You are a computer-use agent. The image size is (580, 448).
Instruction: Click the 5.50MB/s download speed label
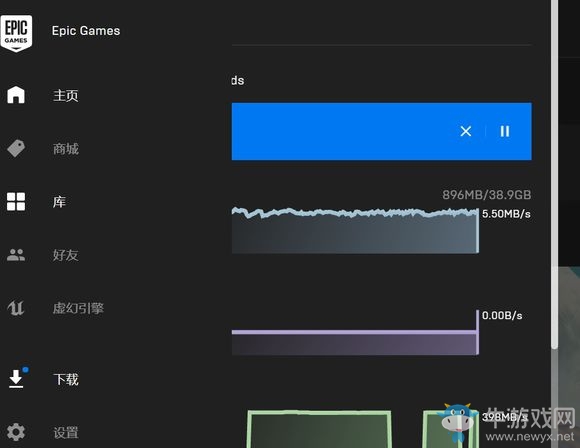click(x=506, y=214)
